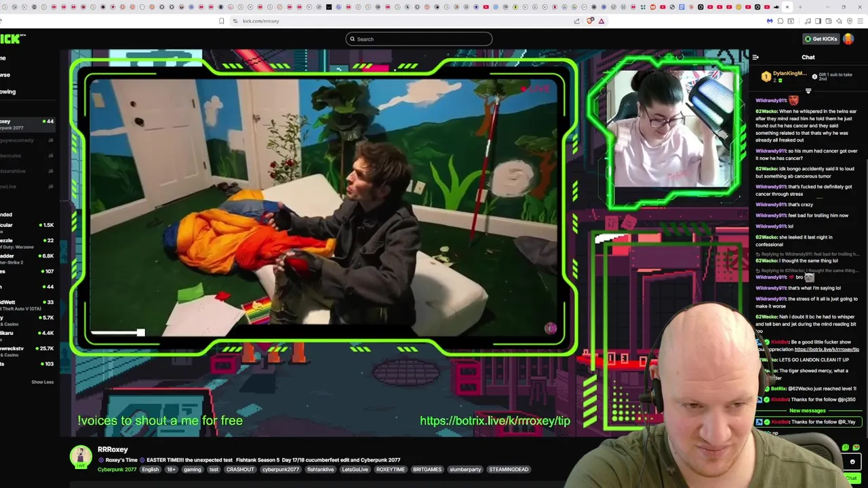Viewport: 868px width, 488px height.
Task: Click RRRoxey's streamer avatar
Action: (81, 457)
